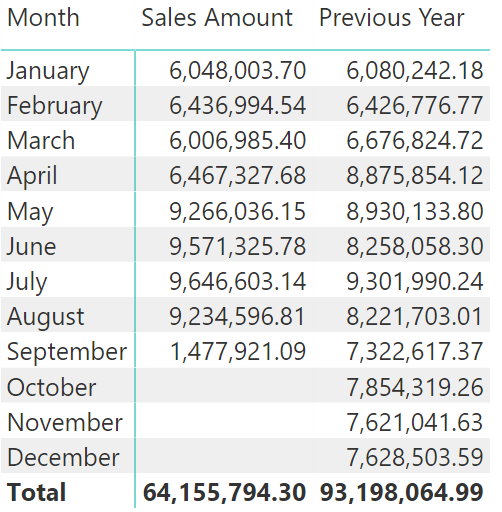
Task: Click the Month column header
Action: (x=43, y=18)
